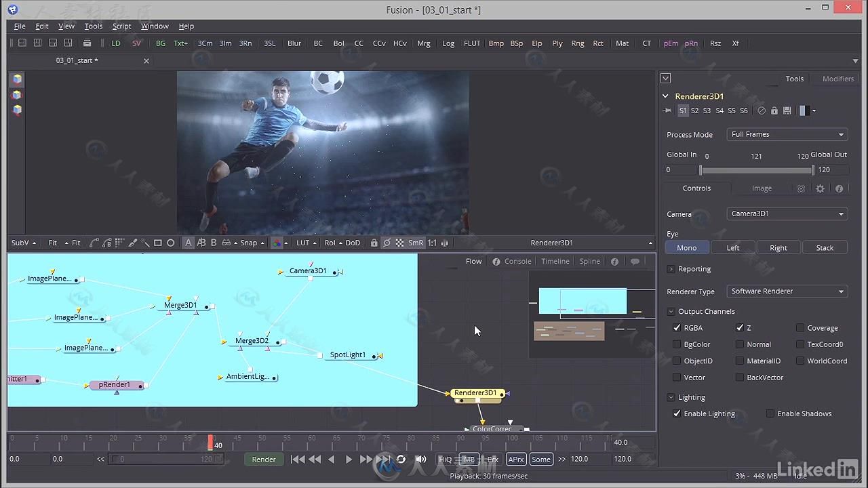Toggle the Enable Lighting checkbox
868x488 pixels.
coord(677,413)
